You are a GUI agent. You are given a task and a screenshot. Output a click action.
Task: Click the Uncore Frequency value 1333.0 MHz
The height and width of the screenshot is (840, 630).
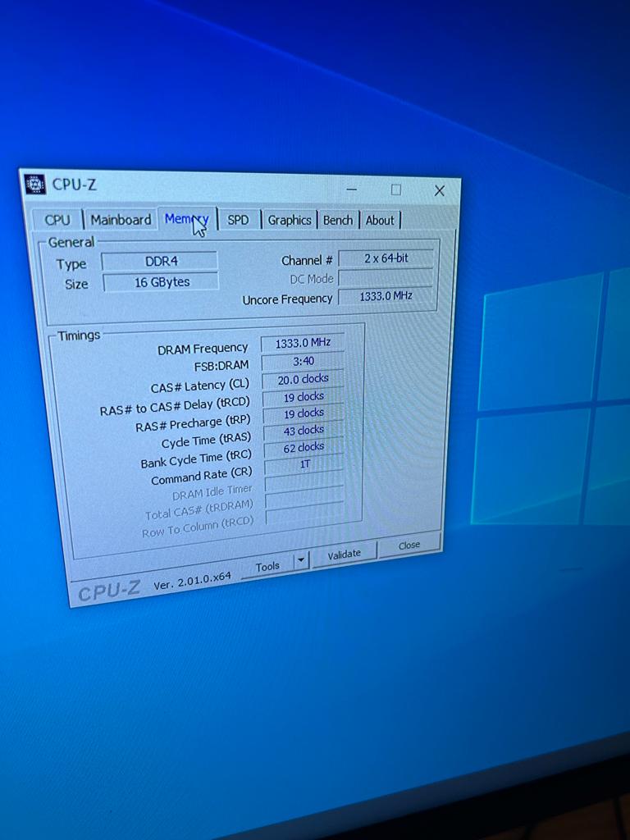click(x=386, y=296)
